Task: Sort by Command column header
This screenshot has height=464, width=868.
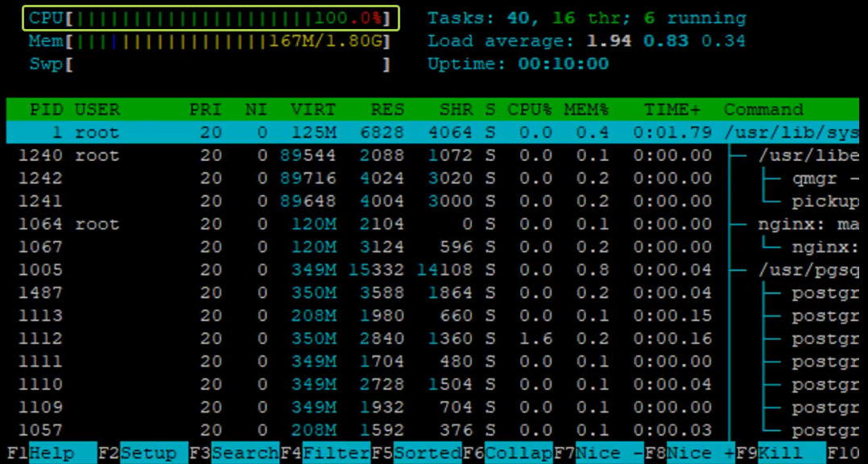Action: 764,110
